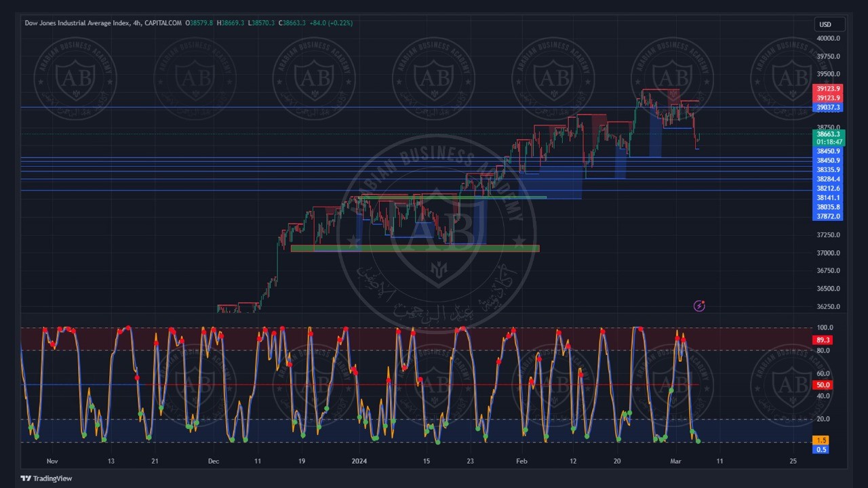Click the 37000.0 price axis value
Viewport: 868px width, 488px height.
pyautogui.click(x=828, y=253)
